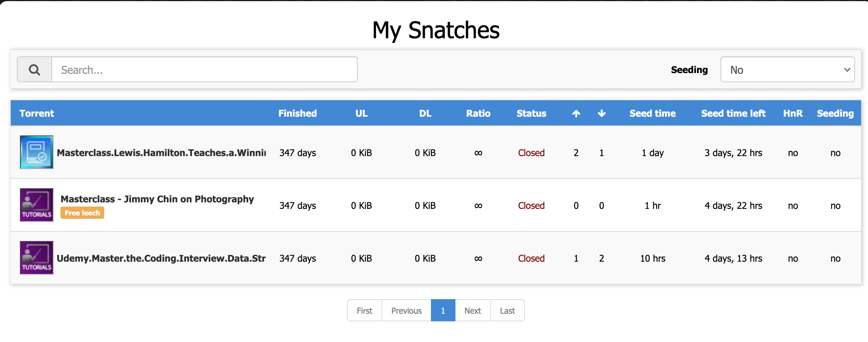This screenshot has height=342, width=868.
Task: Click into the Search text field
Action: [205, 70]
